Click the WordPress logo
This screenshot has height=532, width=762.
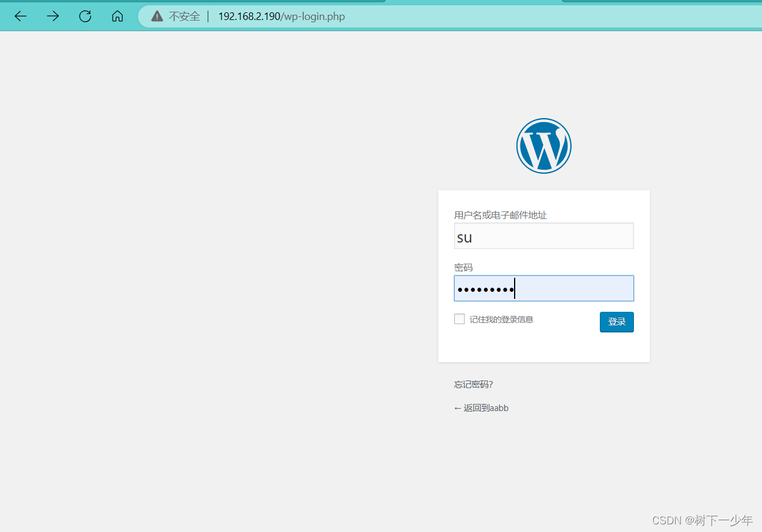[544, 146]
